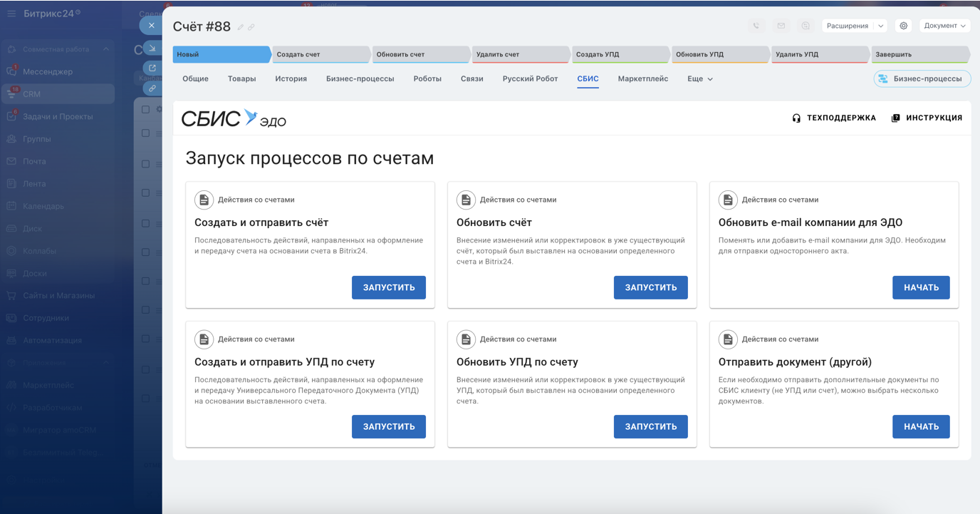Image resolution: width=980 pixels, height=514 pixels.
Task: Click the phone call icon in header
Action: coord(756,26)
